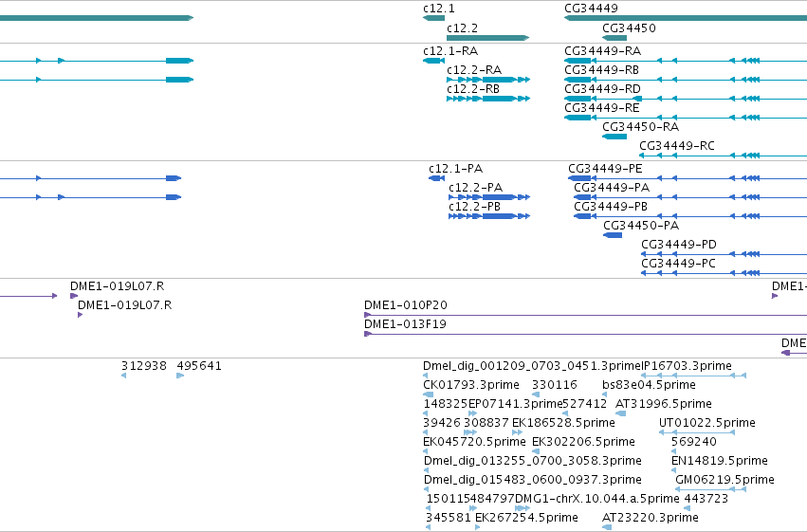The height and width of the screenshot is (532, 807).
Task: Select the EK302206.5prime EST
Action: coord(583,443)
